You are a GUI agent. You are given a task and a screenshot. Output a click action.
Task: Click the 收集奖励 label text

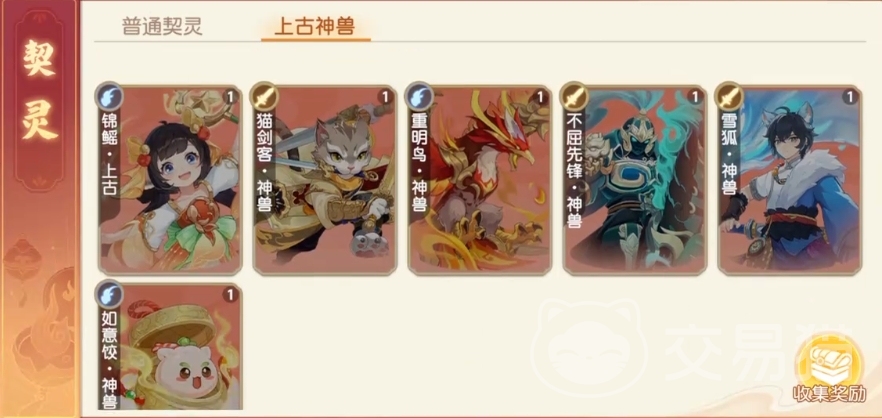point(830,394)
